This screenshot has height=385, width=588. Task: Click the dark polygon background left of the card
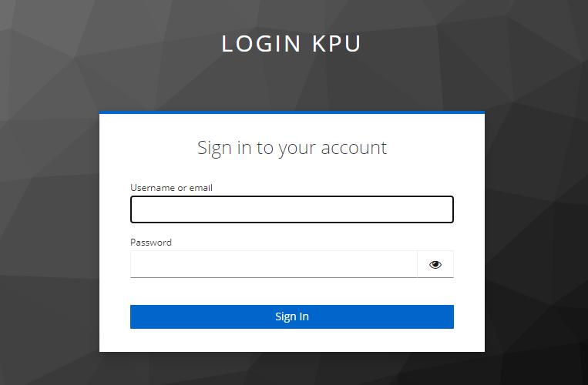point(49,225)
